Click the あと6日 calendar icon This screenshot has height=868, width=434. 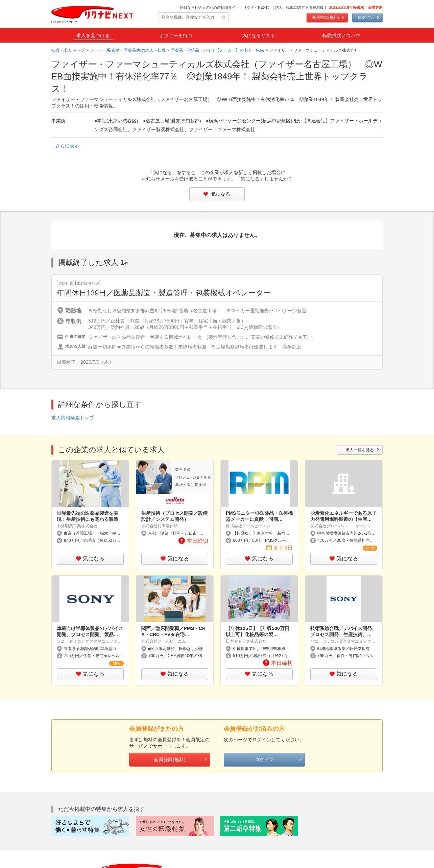click(x=269, y=548)
